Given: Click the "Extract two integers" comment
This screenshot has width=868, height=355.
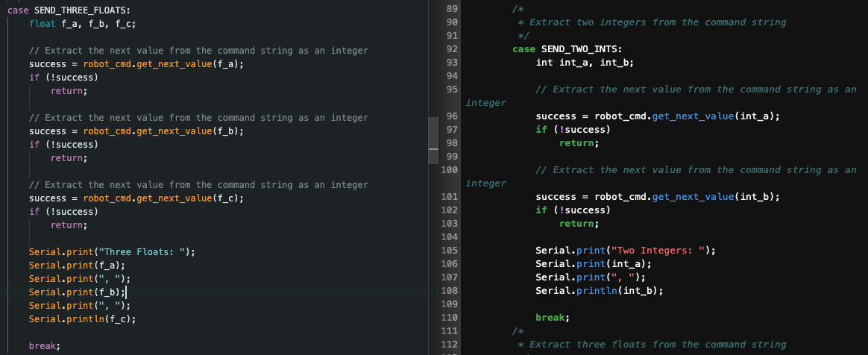Looking at the screenshot, I should point(657,22).
